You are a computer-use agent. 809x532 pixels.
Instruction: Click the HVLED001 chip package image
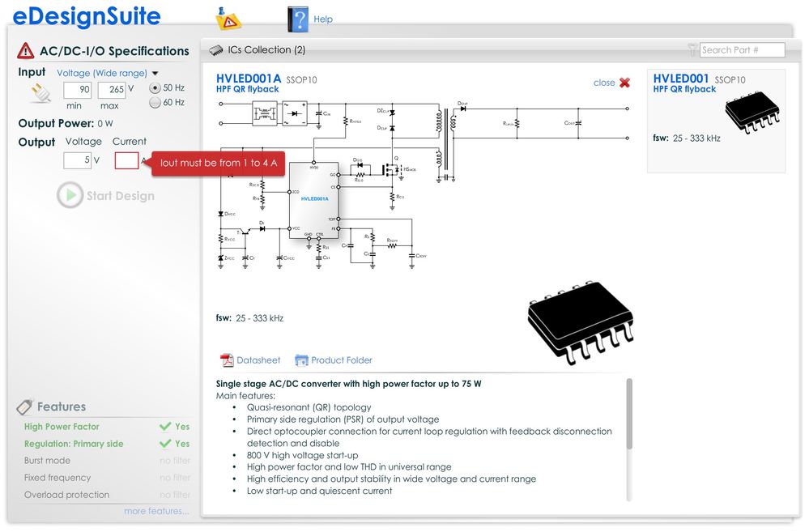pos(752,113)
